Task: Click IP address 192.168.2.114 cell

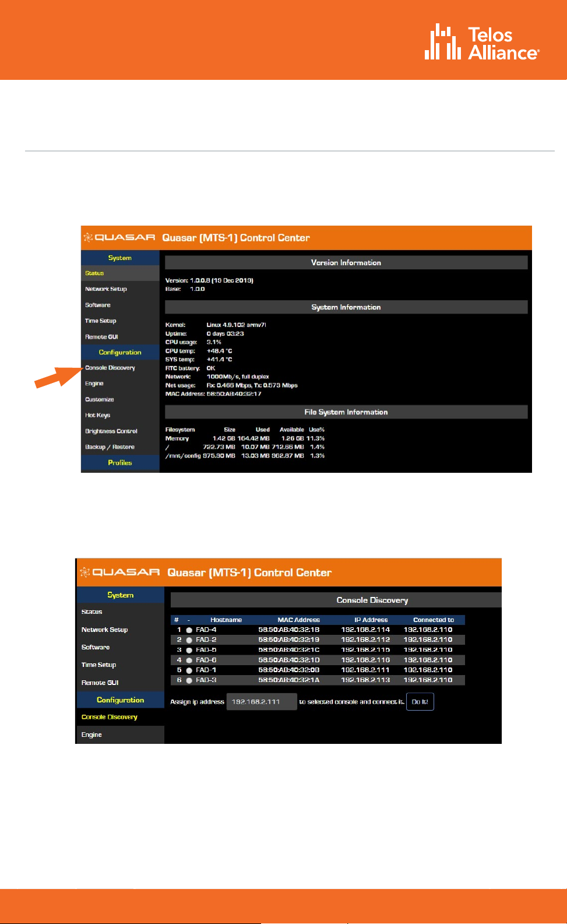Action: pos(365,630)
